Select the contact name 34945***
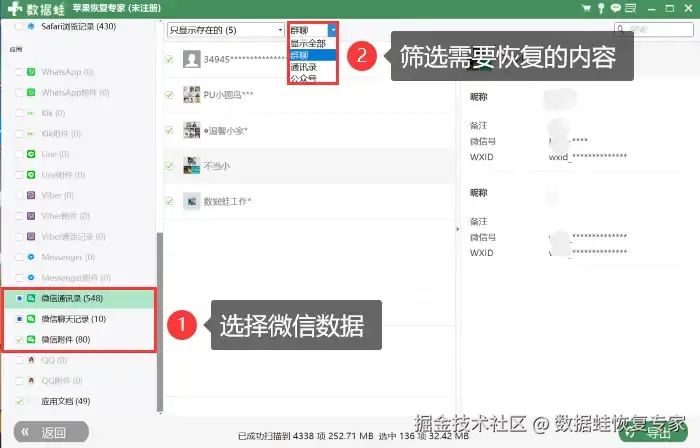The width and height of the screenshot is (700, 448). point(245,59)
